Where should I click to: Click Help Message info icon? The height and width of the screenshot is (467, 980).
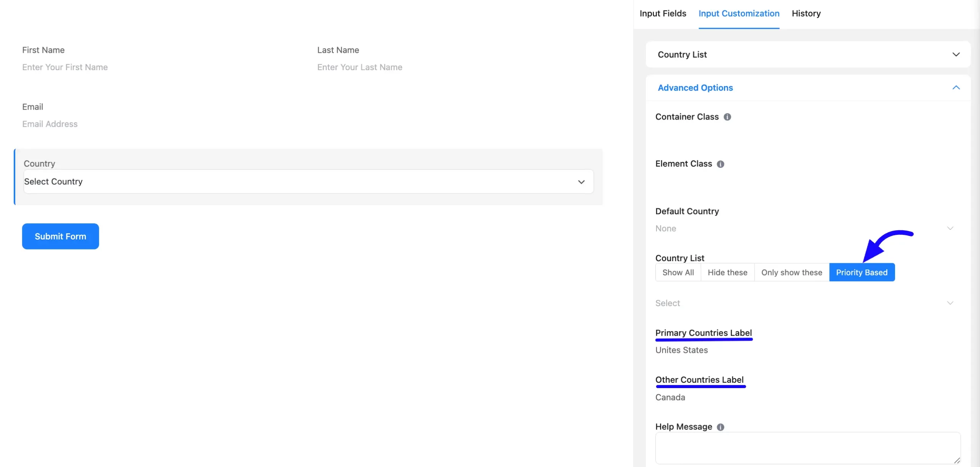pos(720,427)
